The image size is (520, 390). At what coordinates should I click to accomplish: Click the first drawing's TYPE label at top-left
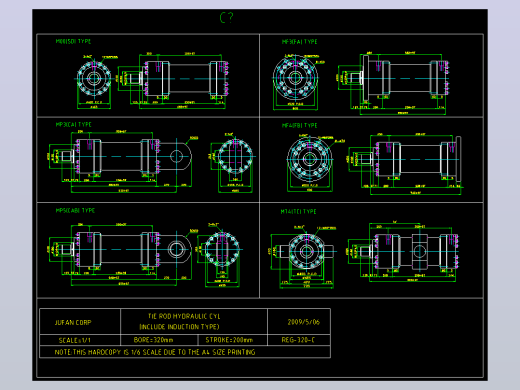click(x=73, y=41)
